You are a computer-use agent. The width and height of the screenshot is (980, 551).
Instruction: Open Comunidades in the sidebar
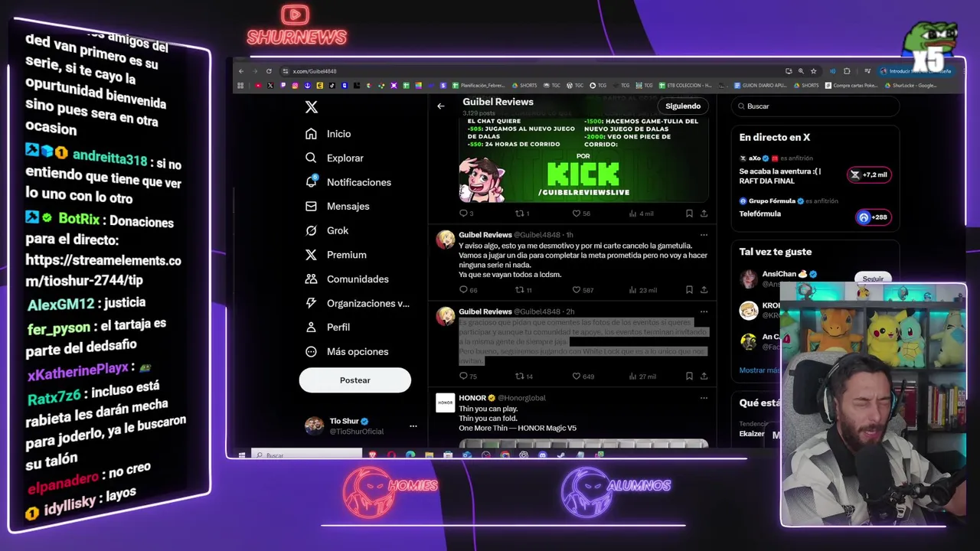(x=346, y=279)
